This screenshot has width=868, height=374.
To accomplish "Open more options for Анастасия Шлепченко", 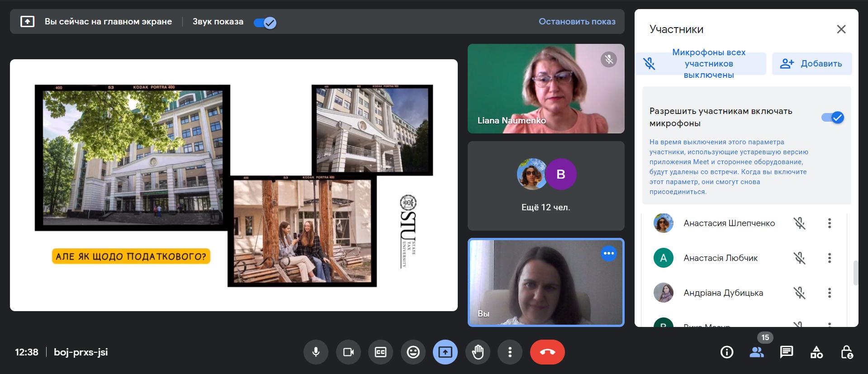I will pyautogui.click(x=830, y=223).
